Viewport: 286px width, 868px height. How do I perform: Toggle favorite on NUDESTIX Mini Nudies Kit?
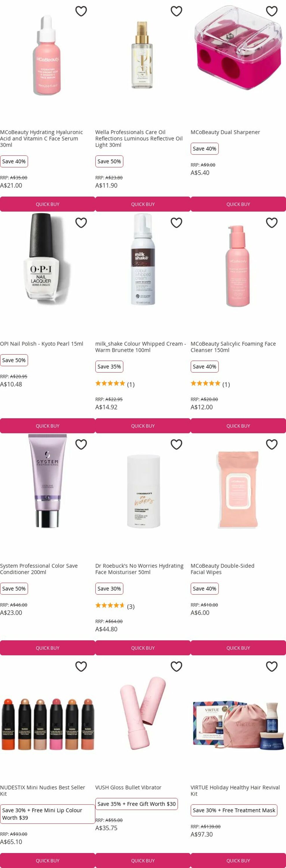[81, 666]
